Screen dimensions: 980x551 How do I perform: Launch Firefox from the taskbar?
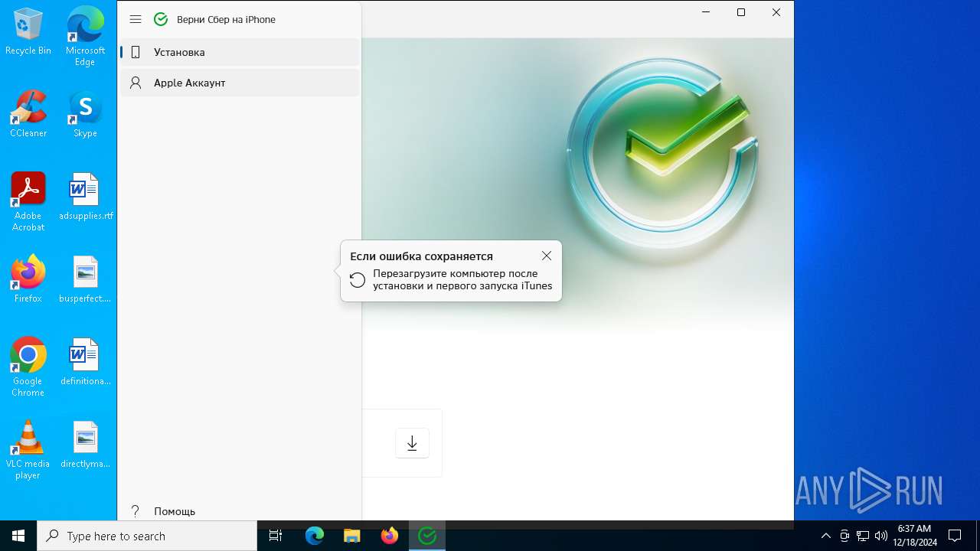click(390, 536)
